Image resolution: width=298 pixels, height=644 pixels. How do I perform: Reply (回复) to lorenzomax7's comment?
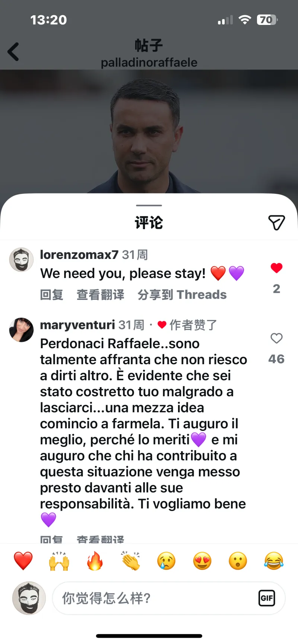point(52,295)
